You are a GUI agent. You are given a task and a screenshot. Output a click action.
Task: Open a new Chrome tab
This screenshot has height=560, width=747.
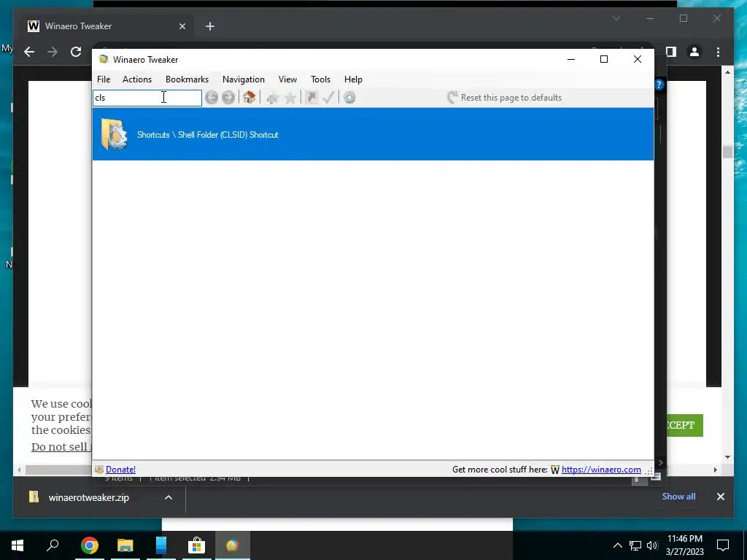[x=210, y=26]
